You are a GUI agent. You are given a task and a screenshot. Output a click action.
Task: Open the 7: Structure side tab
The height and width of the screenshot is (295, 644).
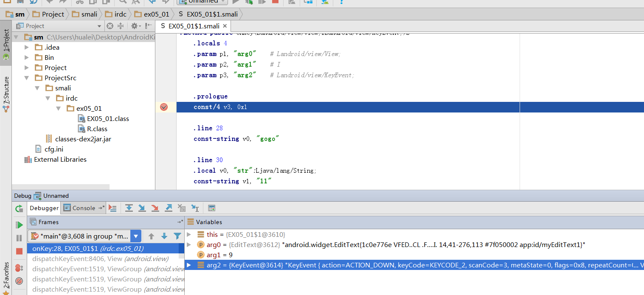click(6, 94)
